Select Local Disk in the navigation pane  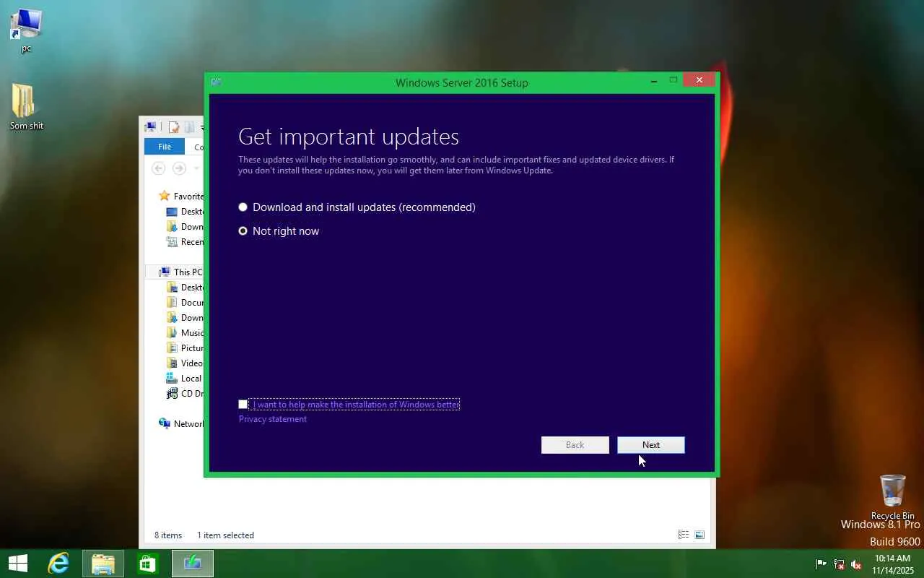[x=186, y=379]
